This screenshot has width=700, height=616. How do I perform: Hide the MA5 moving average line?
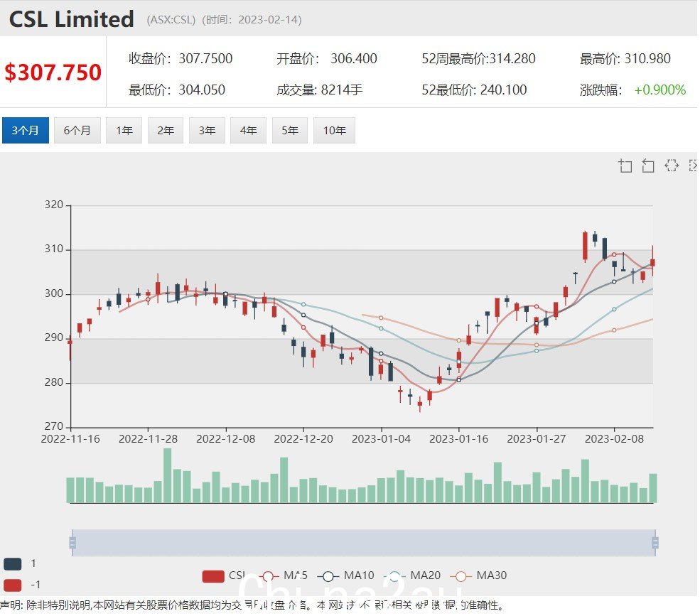(x=284, y=576)
